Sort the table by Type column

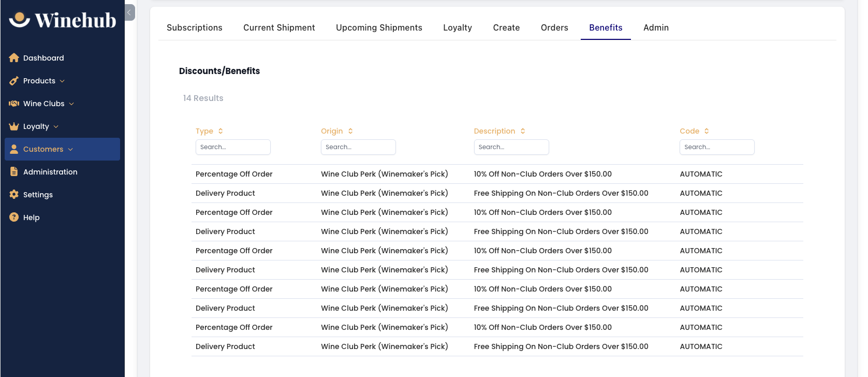209,131
